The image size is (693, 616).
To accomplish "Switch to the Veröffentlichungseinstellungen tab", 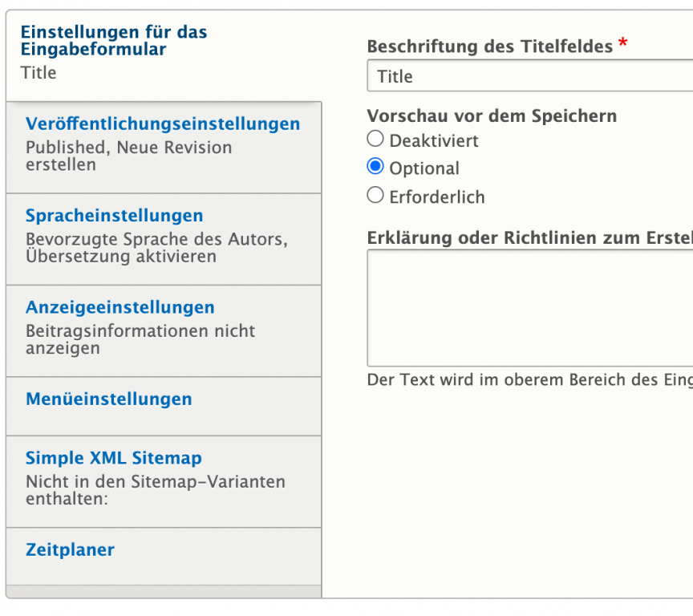I will (x=163, y=124).
